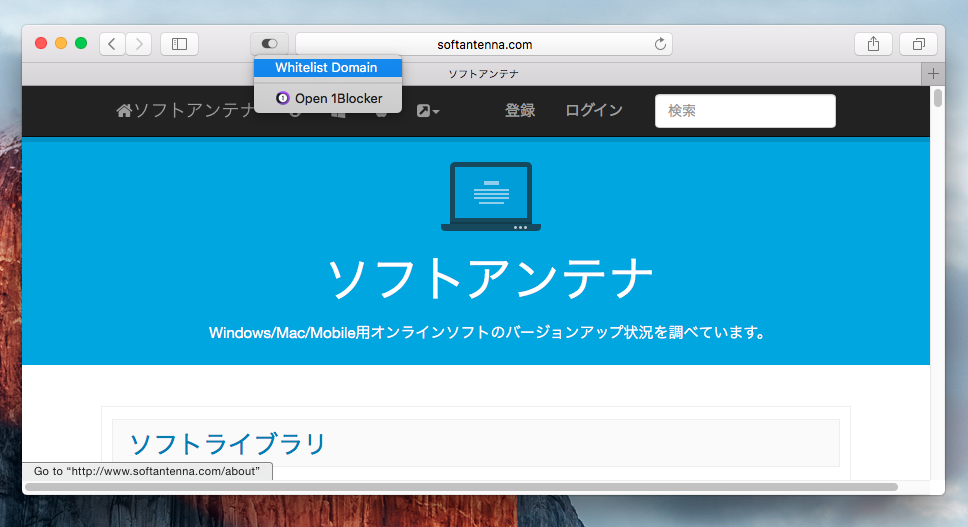Open the ソフトライブラリ heading link
Screen dimensions: 968x527
click(x=227, y=444)
